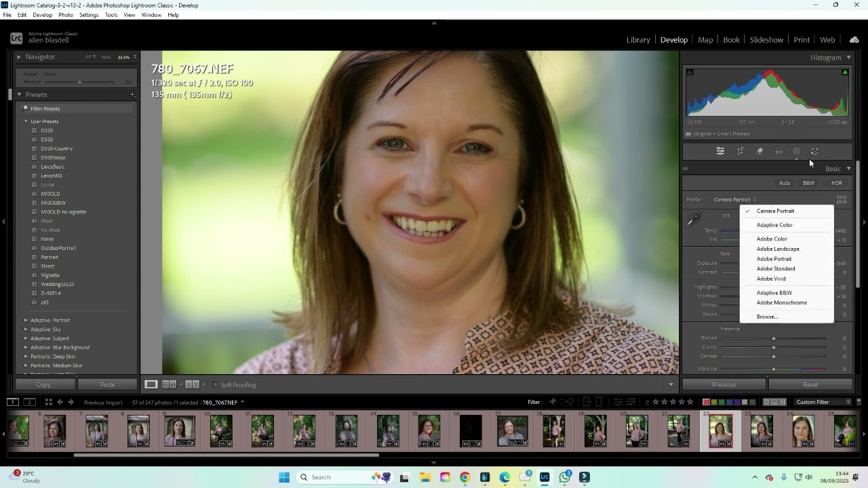Open WhatsApp from the taskbar
Screen dimensions: 868x488
point(565,477)
